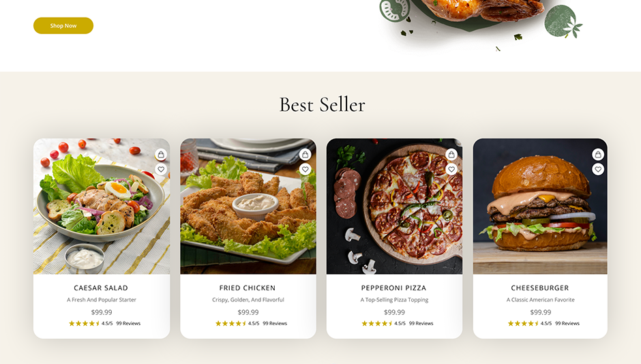Image resolution: width=641 pixels, height=364 pixels.
Task: Favorite the Caesar Salad with heart icon
Action: 161,169
